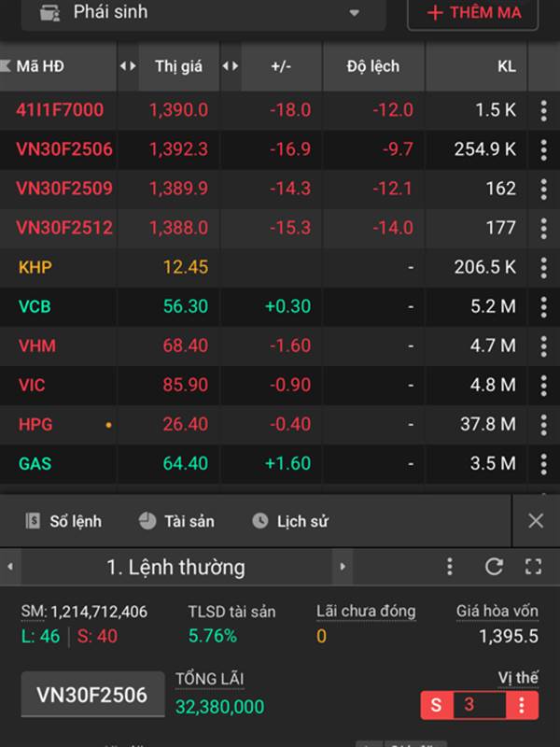Select the GAS stock symbol

[x=35, y=463]
